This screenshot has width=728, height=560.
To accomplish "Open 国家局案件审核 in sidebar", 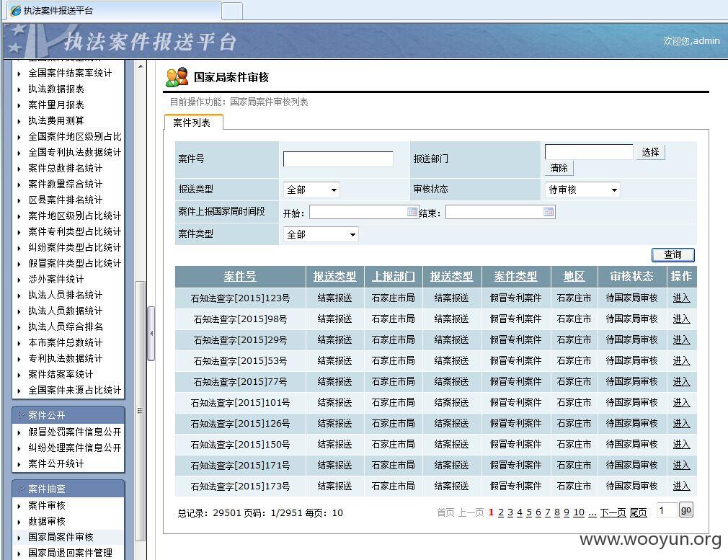I will (61, 537).
